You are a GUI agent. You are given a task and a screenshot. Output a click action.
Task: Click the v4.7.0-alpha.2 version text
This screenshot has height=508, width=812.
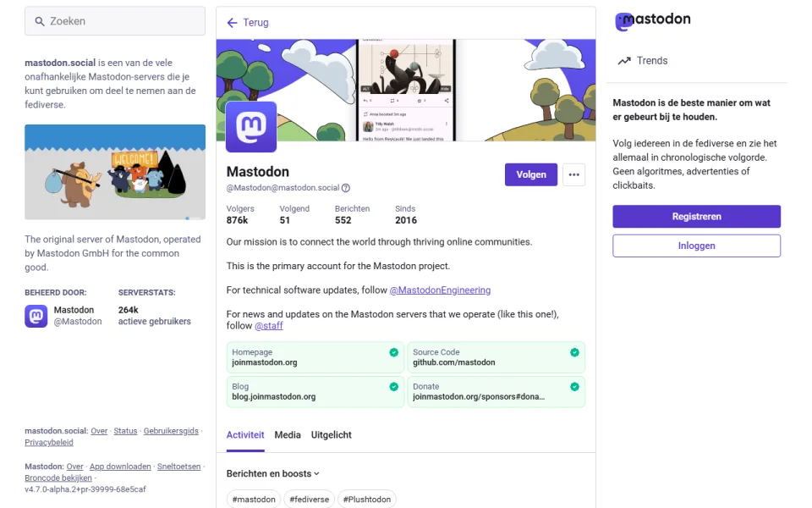[85, 489]
